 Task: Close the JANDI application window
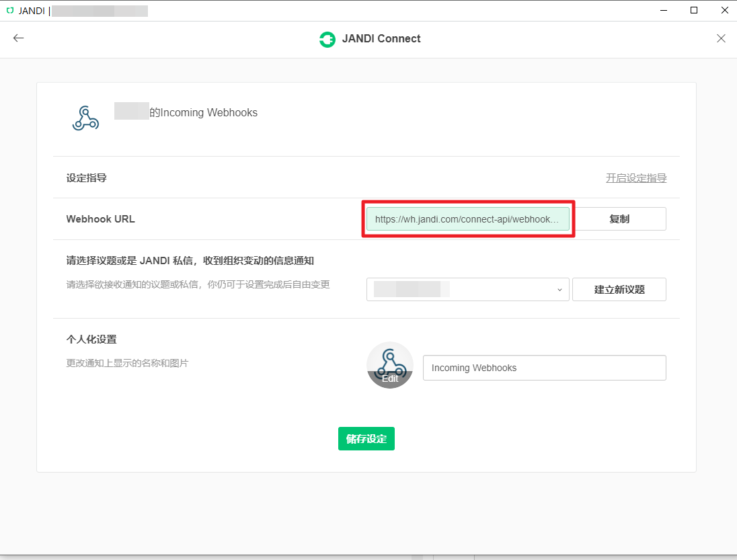724,10
